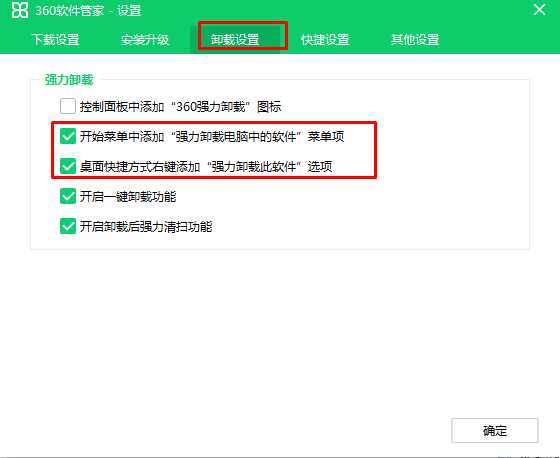Confirm settings with the 确定 button
Image resolution: width=560 pixels, height=458 pixels.
[495, 430]
